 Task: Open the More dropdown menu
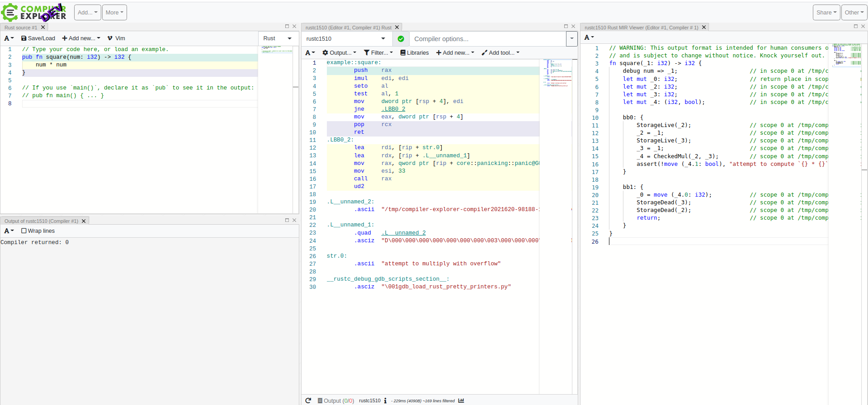[x=114, y=13]
